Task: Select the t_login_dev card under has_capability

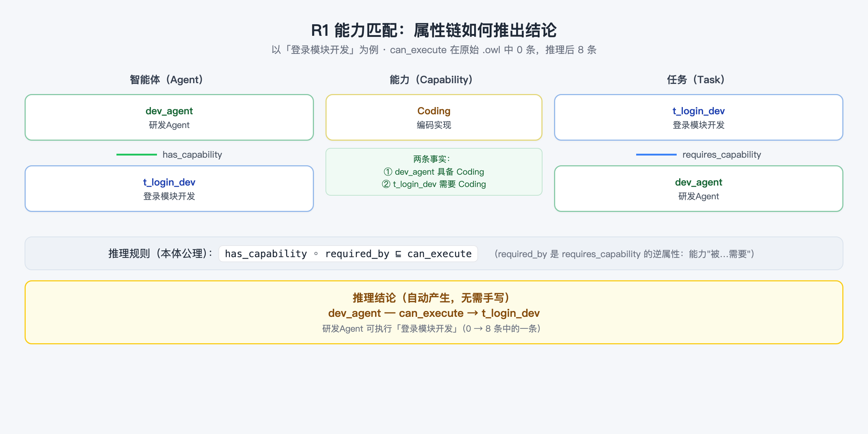Action: [169, 189]
